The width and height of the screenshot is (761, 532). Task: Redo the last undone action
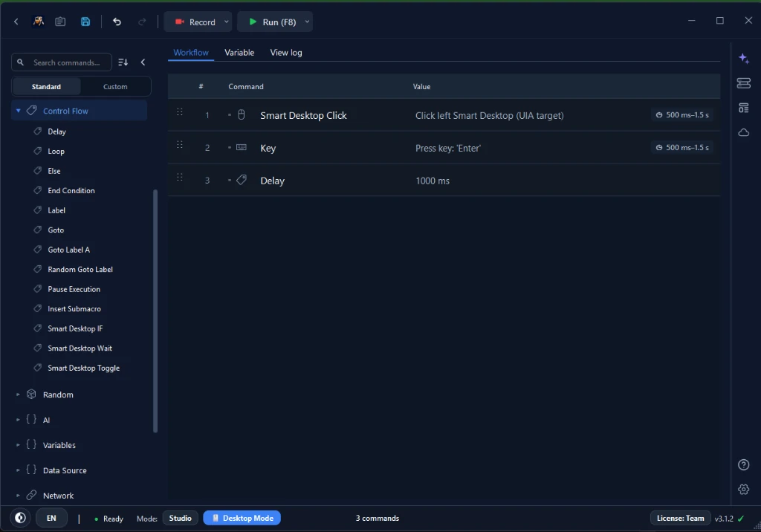(x=142, y=22)
